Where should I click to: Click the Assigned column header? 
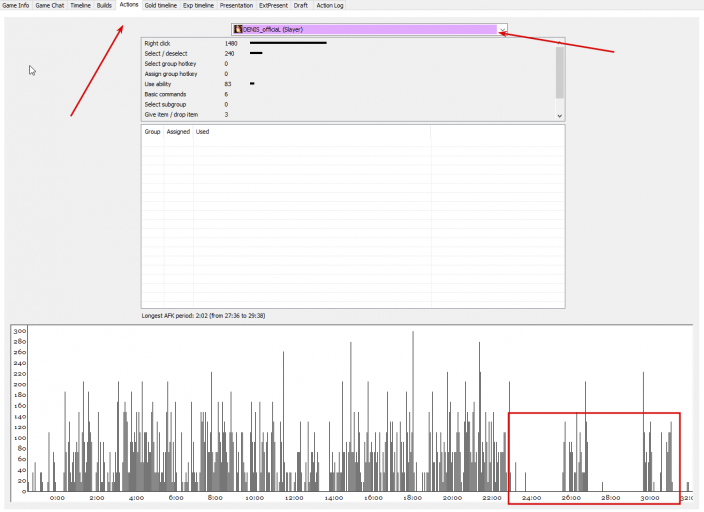178,132
